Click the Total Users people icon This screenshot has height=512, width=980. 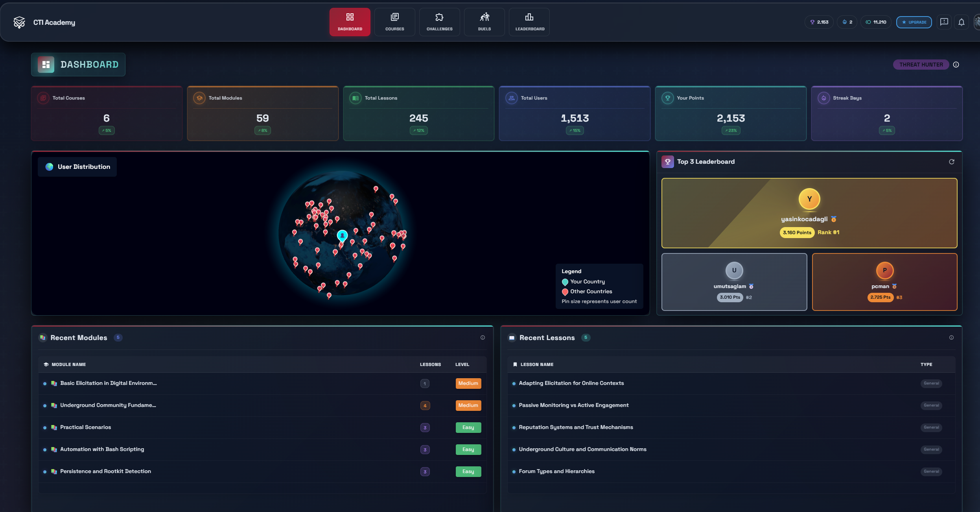tap(512, 98)
